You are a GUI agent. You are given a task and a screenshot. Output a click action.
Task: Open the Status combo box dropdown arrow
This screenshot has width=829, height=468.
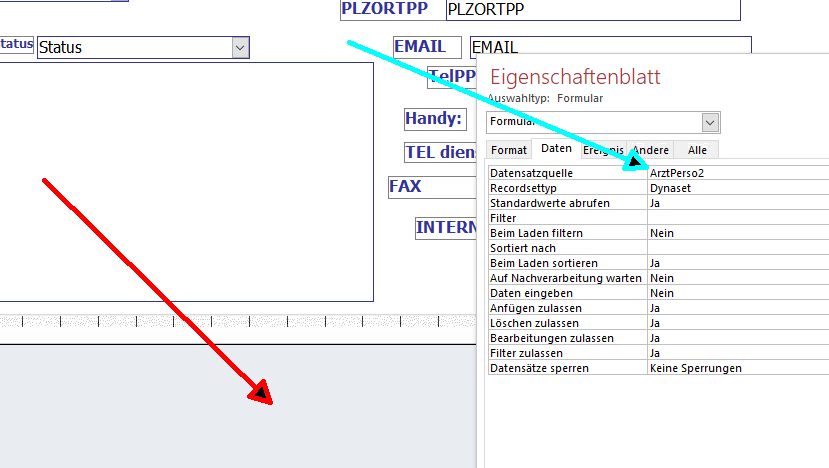240,48
